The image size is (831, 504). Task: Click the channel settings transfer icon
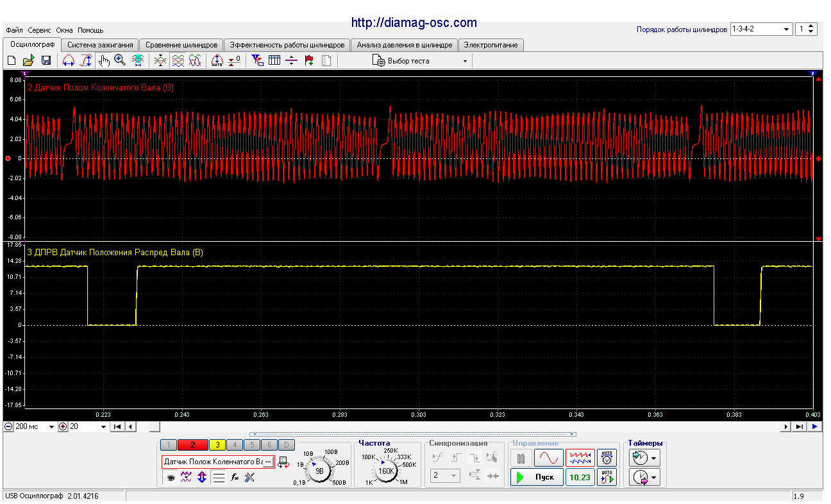283,462
